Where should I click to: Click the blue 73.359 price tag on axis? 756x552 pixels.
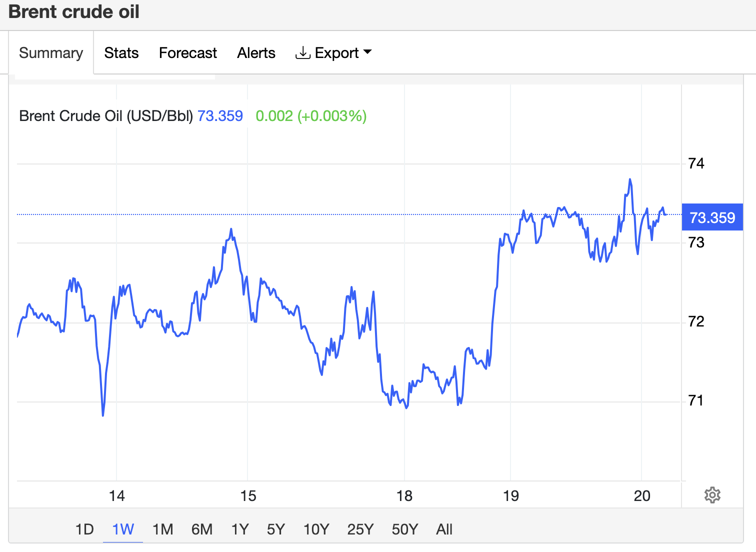(x=712, y=217)
